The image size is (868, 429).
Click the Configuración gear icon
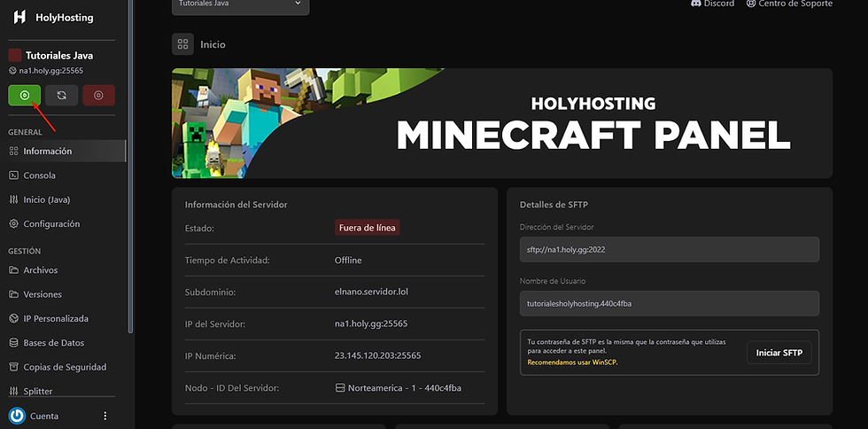(14, 224)
